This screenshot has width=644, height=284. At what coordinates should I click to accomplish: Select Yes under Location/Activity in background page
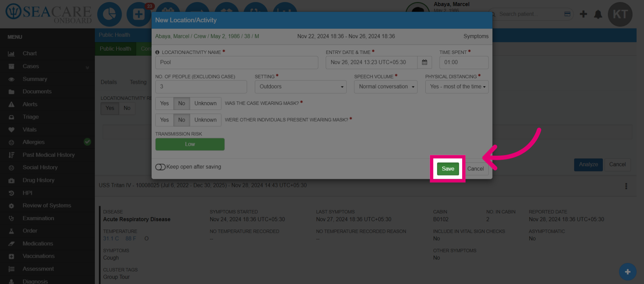click(x=110, y=108)
